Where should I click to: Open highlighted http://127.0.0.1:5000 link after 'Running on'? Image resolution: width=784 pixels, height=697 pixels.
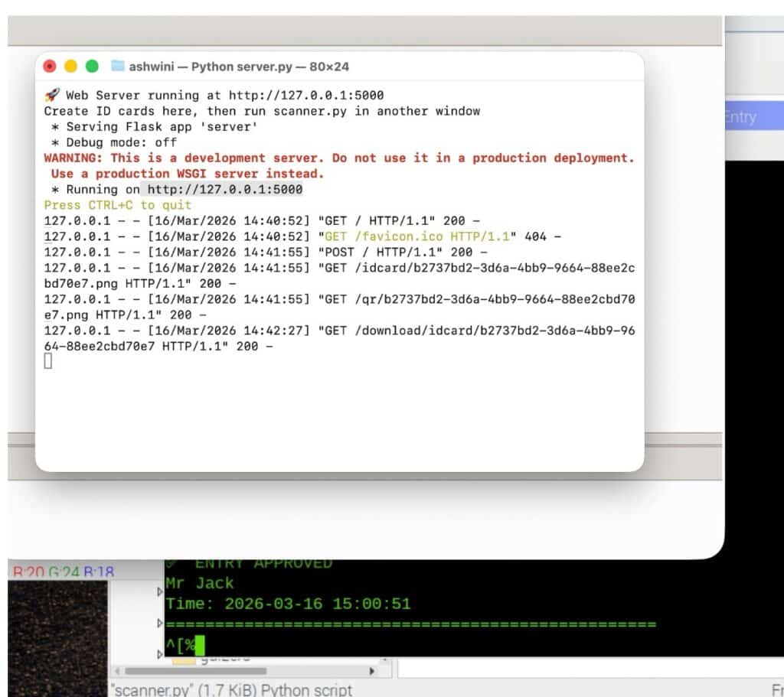pyautogui.click(x=224, y=190)
